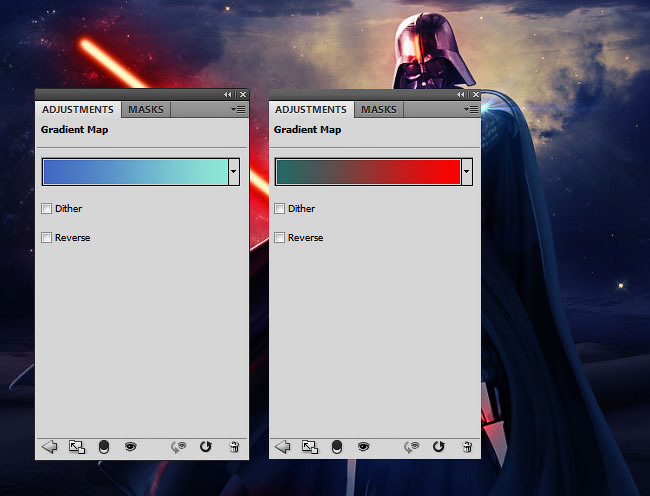Enable Reverse in blue gradient panel

[46, 237]
